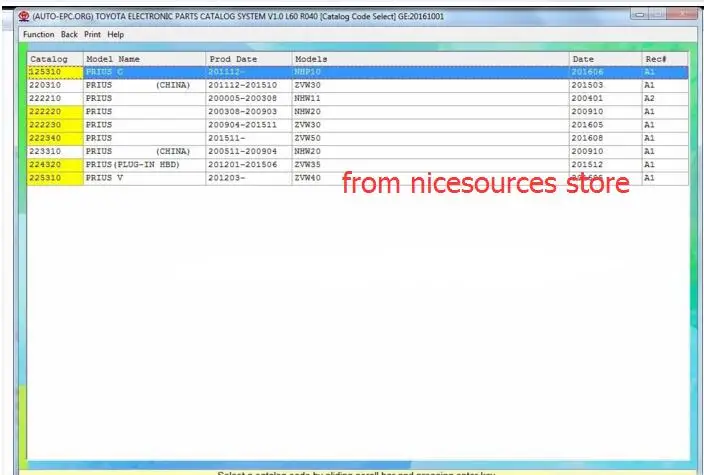Click the Rec# column header
This screenshot has width=704, height=475.
pyautogui.click(x=665, y=59)
